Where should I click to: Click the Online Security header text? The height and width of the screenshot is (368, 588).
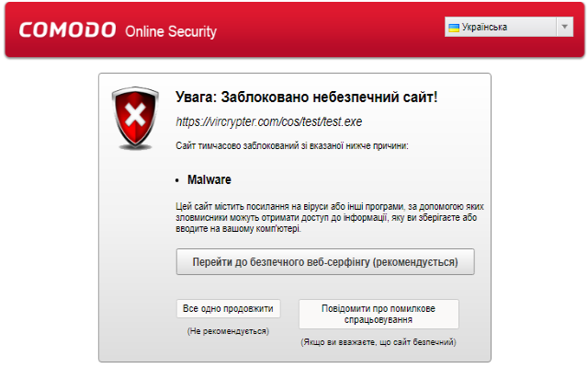click(171, 31)
